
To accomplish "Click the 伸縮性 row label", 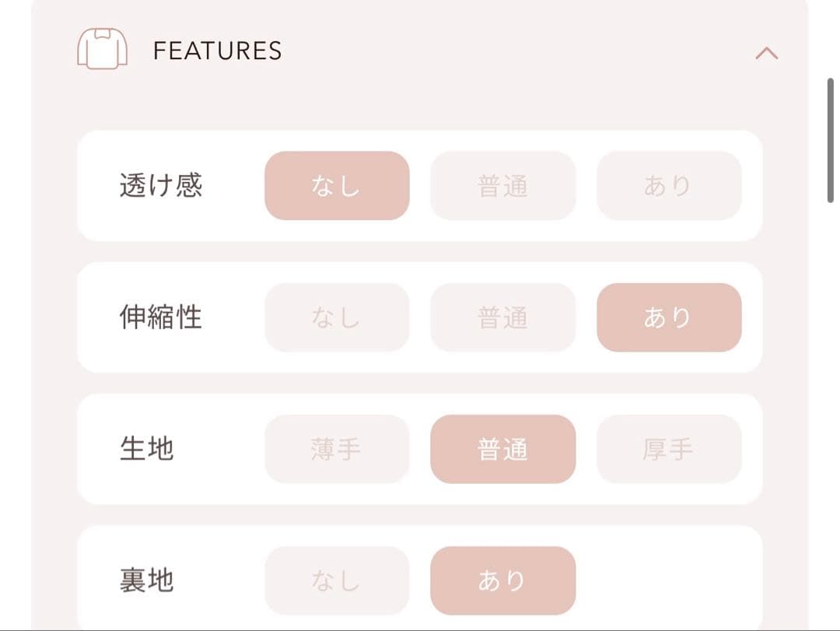I will tap(162, 317).
